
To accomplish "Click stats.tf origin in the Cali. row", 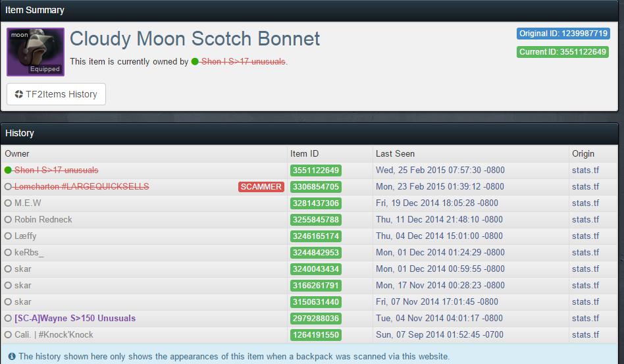I will 585,335.
